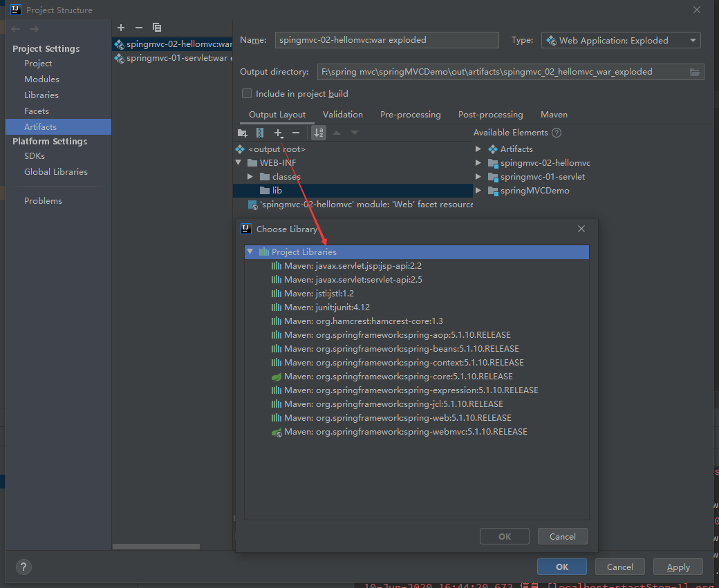Click the Apply button
The image size is (719, 588).
(x=678, y=567)
